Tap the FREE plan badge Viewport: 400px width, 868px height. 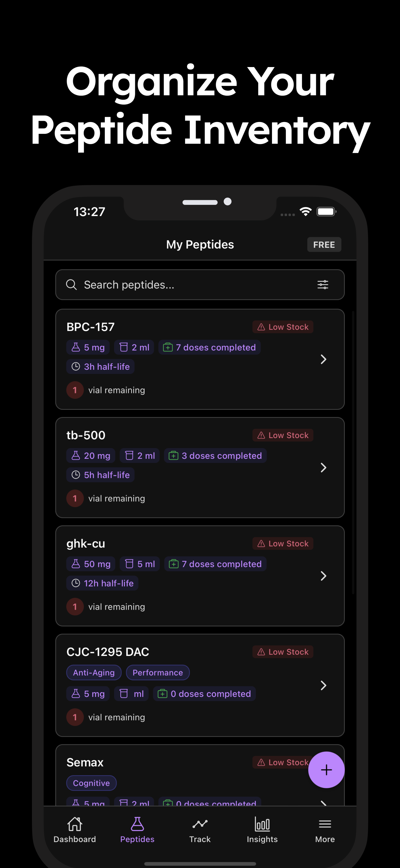[x=324, y=245]
